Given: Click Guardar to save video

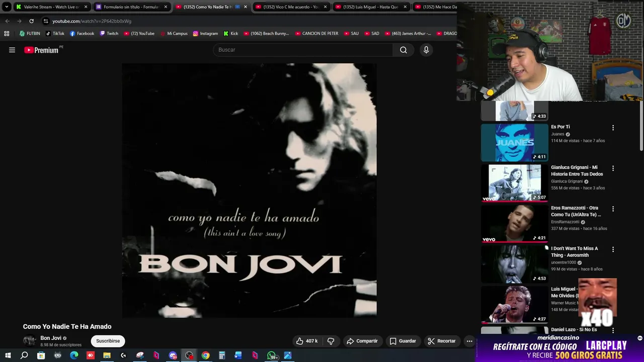Looking at the screenshot, I should pyautogui.click(x=403, y=341).
